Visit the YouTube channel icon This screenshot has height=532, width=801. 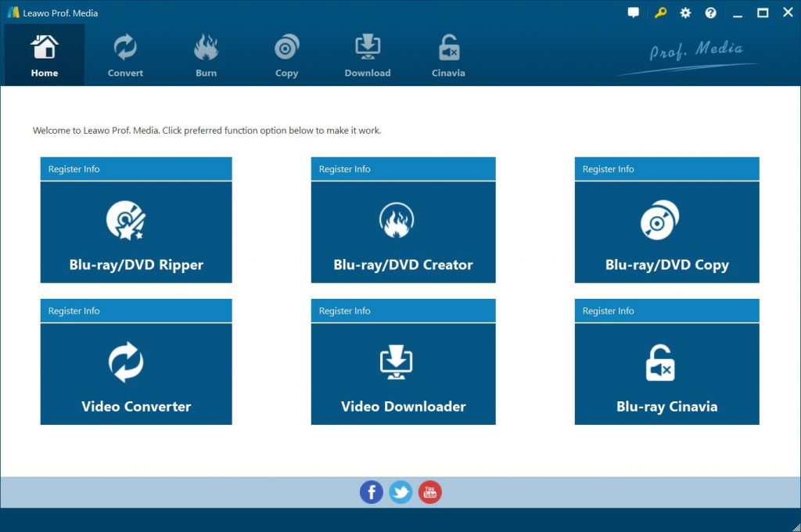pyautogui.click(x=429, y=492)
